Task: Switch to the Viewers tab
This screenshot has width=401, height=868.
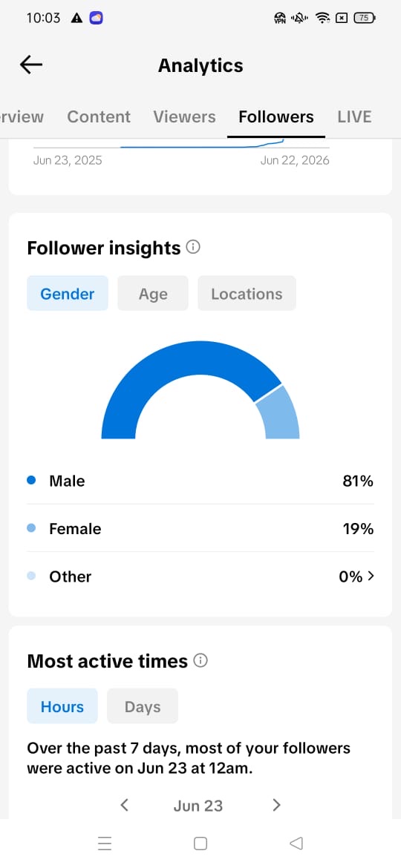Action: [184, 116]
